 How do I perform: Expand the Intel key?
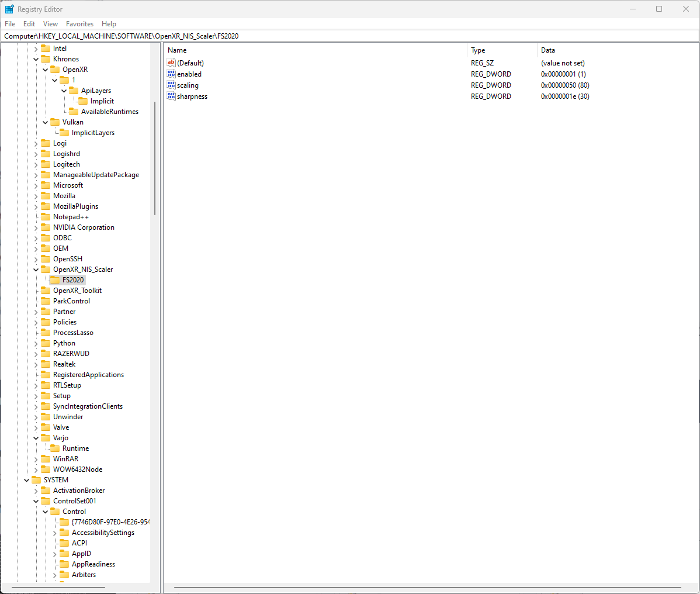tap(36, 49)
